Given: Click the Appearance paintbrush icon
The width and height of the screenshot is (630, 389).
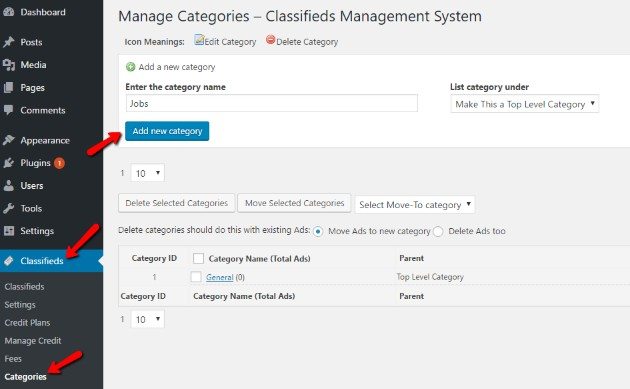Looking at the screenshot, I should click(8, 140).
